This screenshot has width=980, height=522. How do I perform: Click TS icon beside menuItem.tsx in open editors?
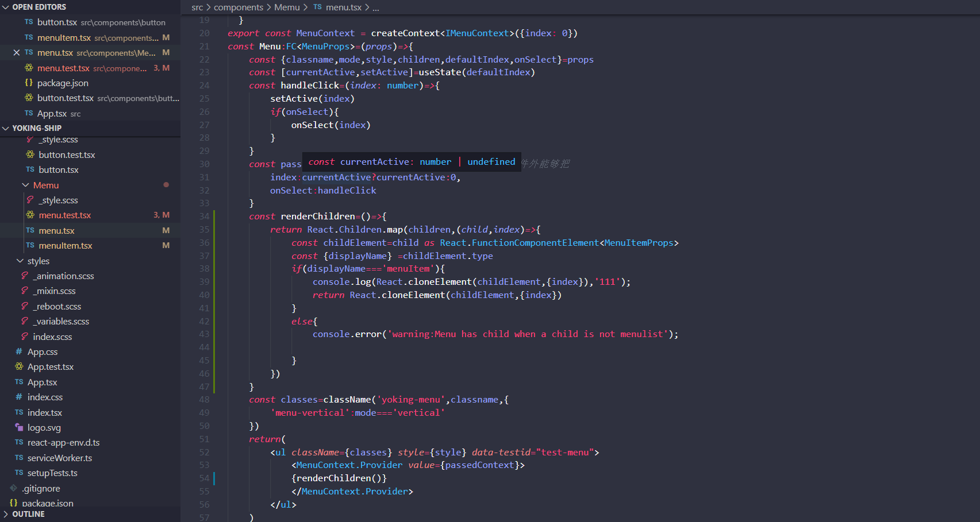point(29,37)
